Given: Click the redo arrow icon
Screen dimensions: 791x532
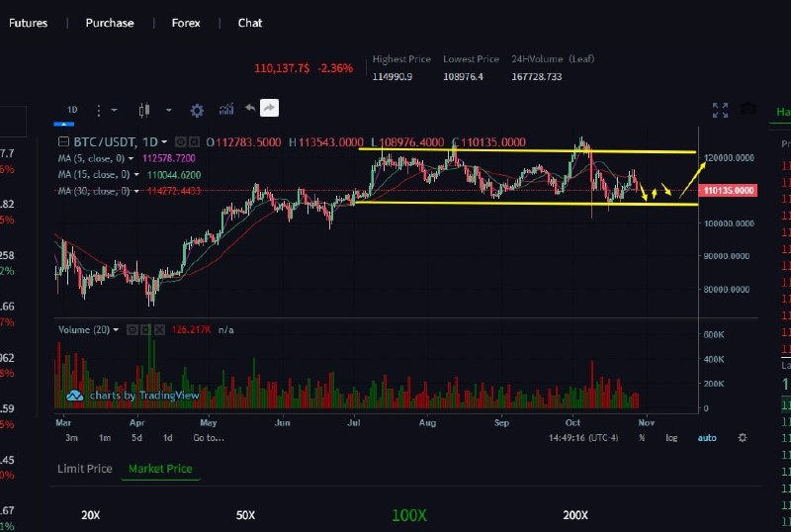Looking at the screenshot, I should (x=269, y=109).
